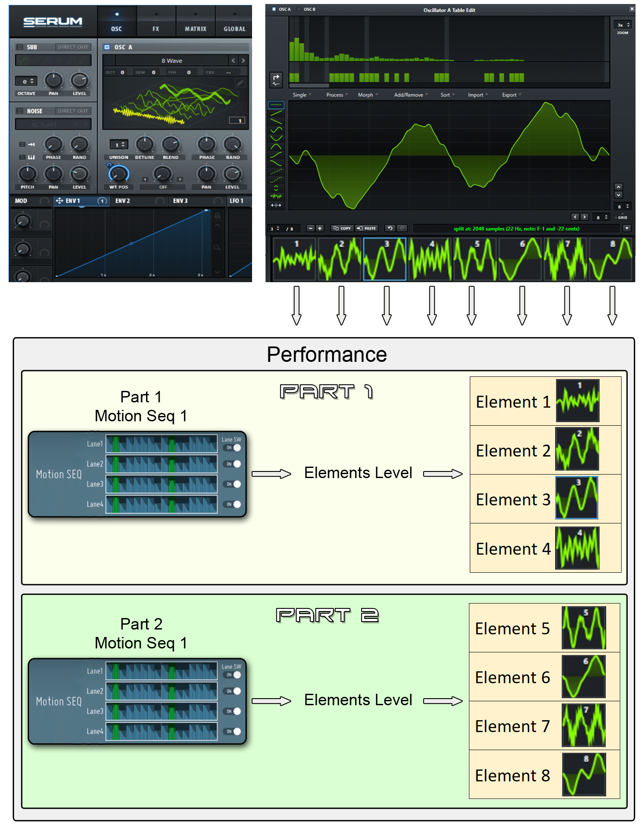Open the Import dropdown menu
Image resolution: width=644 pixels, height=832 pixels.
pos(478,95)
